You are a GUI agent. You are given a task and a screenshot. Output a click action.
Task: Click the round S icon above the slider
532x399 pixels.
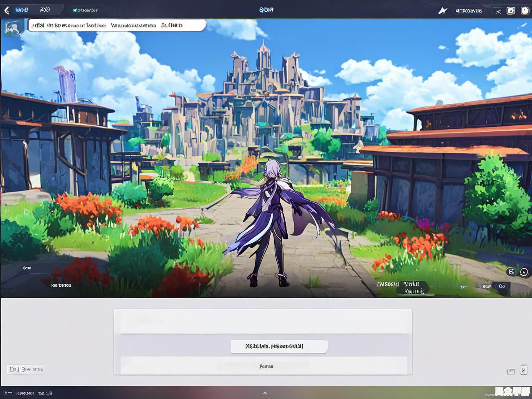click(511, 272)
